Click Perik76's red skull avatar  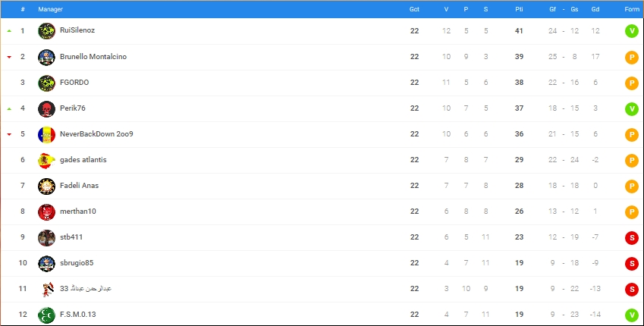[47, 108]
